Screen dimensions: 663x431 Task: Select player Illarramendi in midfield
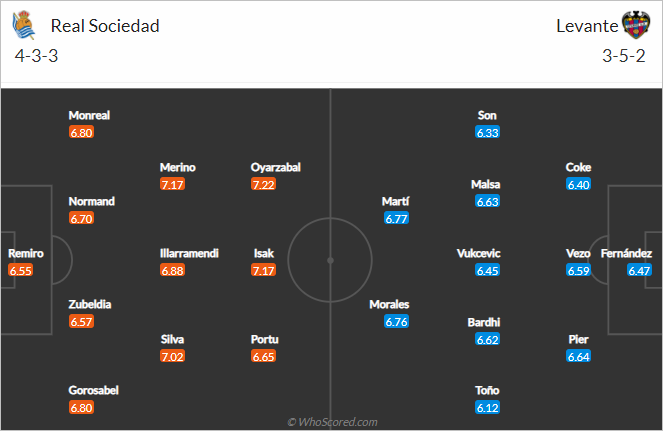(x=189, y=253)
